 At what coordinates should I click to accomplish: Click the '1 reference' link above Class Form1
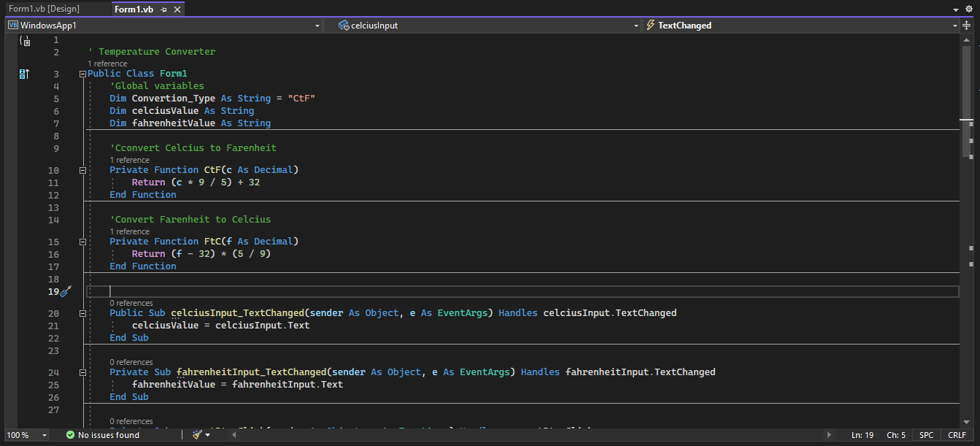point(107,64)
